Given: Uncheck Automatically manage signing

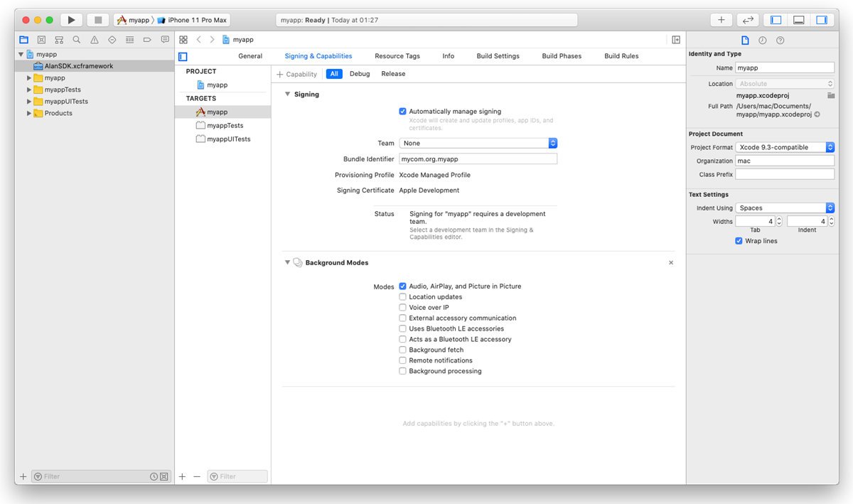Looking at the screenshot, I should [402, 112].
